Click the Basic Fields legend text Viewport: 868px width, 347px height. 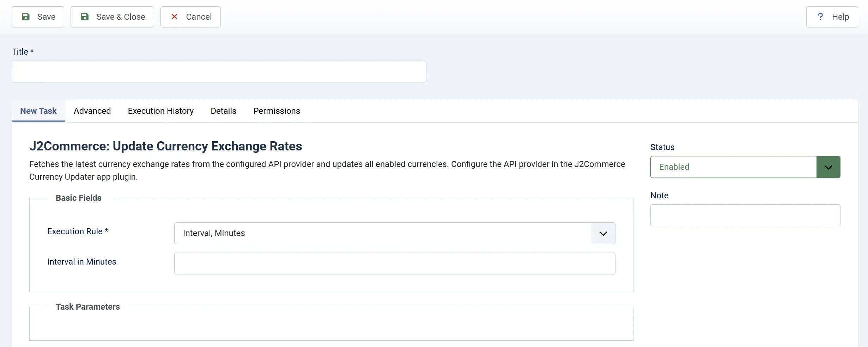pyautogui.click(x=79, y=198)
